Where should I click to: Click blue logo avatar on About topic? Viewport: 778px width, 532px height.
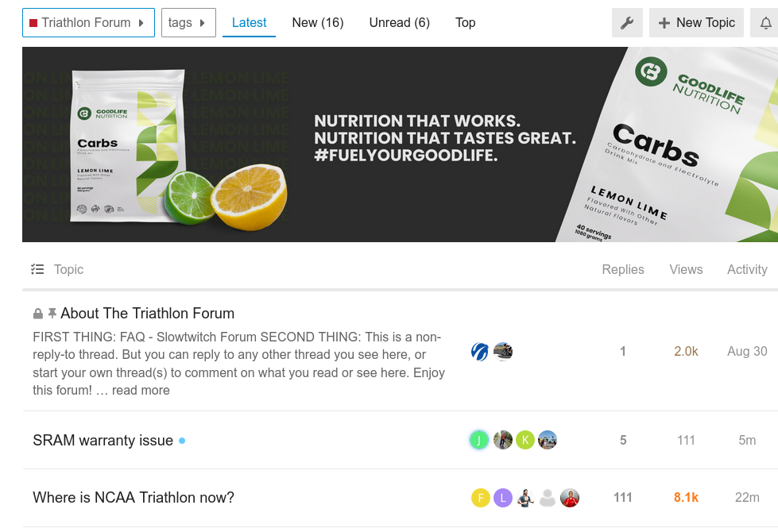coord(480,351)
